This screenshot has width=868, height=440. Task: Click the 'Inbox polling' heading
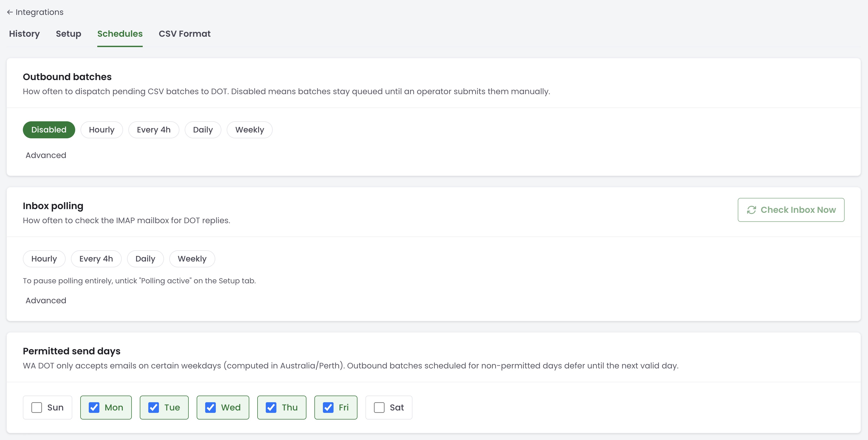53,206
